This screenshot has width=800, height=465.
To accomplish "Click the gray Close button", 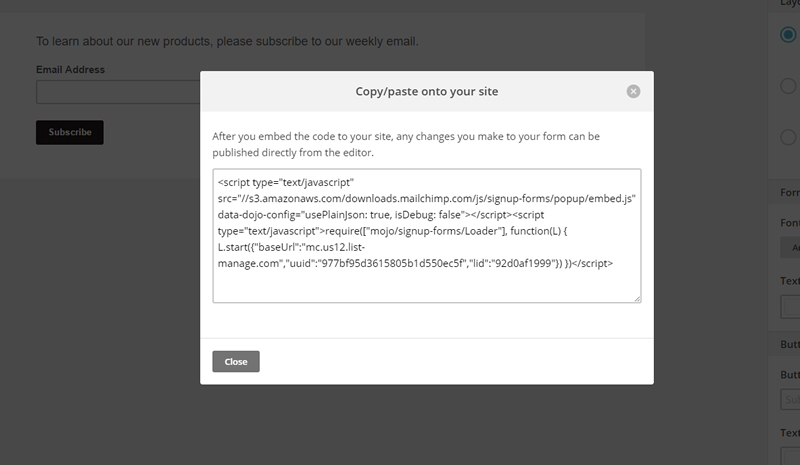I will click(236, 361).
